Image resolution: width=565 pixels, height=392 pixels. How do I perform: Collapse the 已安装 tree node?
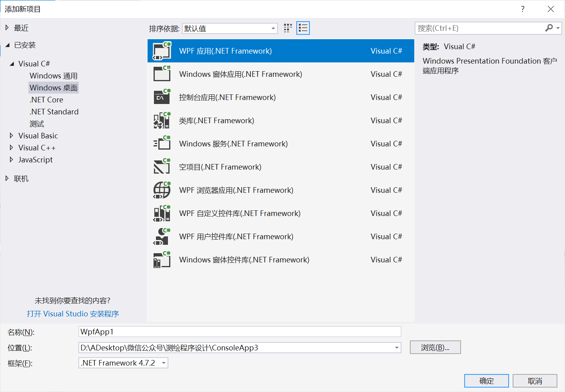tap(7, 45)
